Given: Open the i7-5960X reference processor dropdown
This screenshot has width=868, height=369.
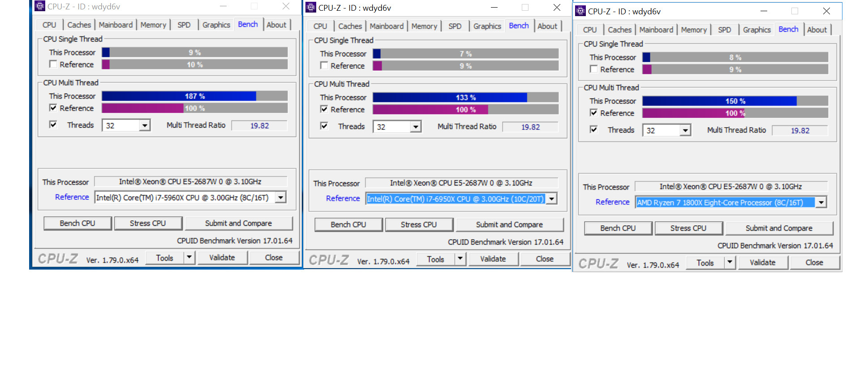Looking at the screenshot, I should (x=280, y=197).
